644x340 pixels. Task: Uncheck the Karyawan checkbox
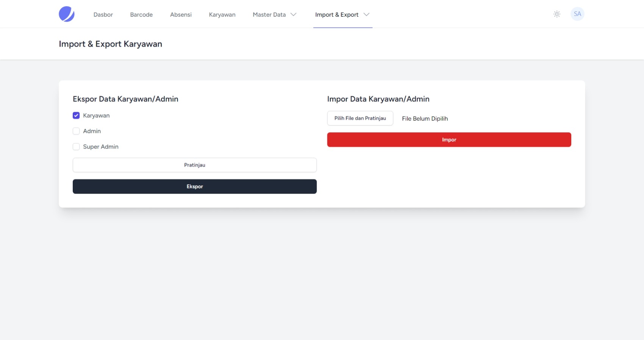pos(76,116)
